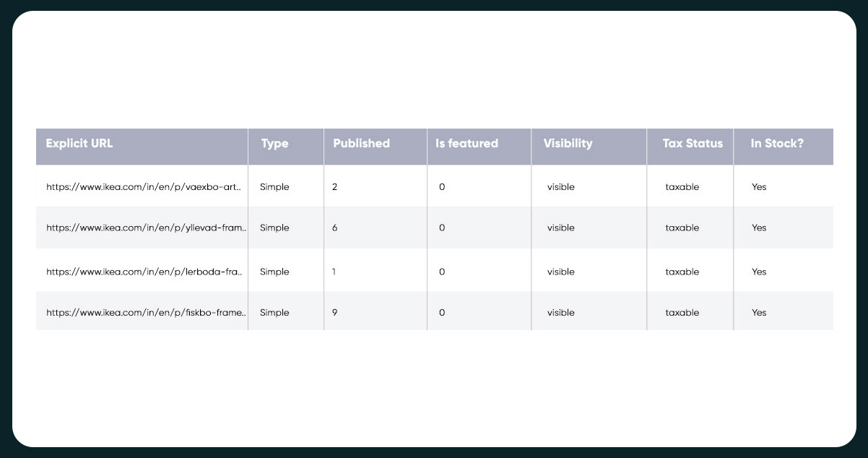Select the Is featured column header
Viewport: 868px width, 458px height.
(x=466, y=143)
